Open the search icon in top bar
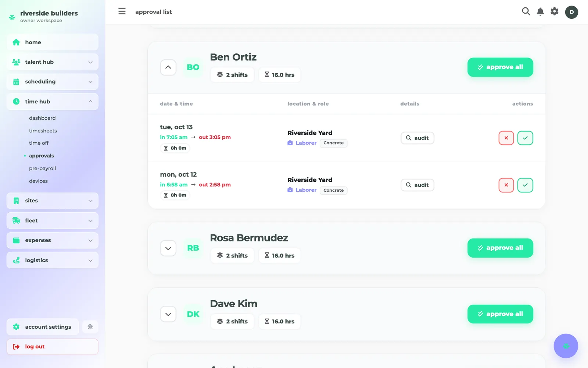The height and width of the screenshot is (368, 588). pyautogui.click(x=526, y=11)
